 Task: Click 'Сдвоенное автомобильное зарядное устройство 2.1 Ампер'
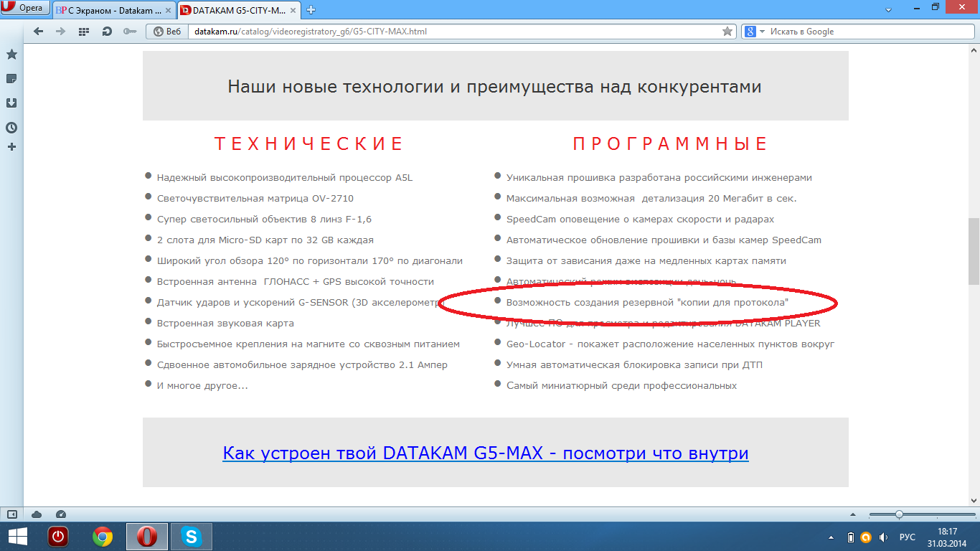pos(302,364)
